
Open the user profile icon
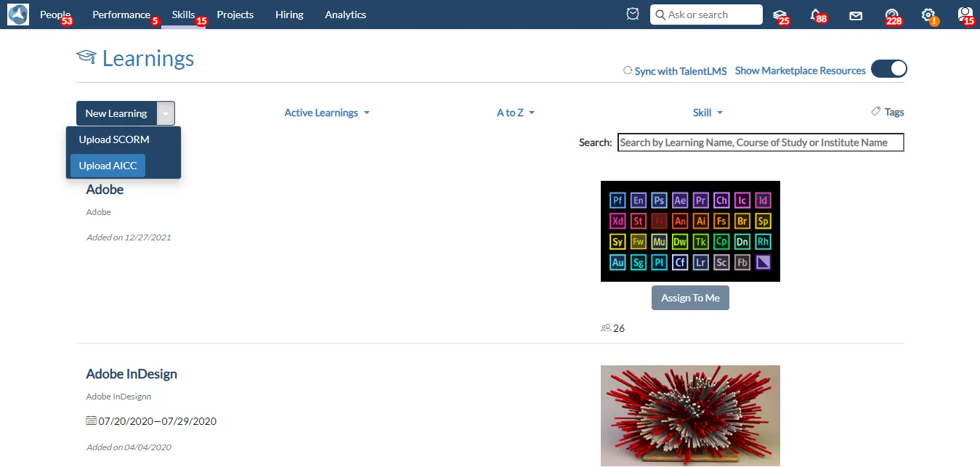tap(965, 15)
